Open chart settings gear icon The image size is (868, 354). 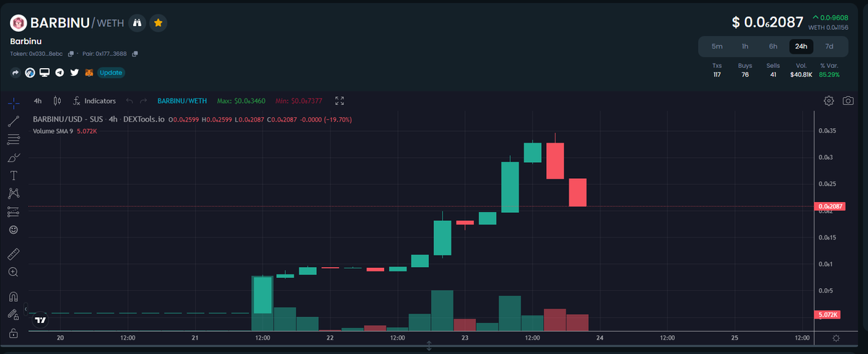(829, 101)
